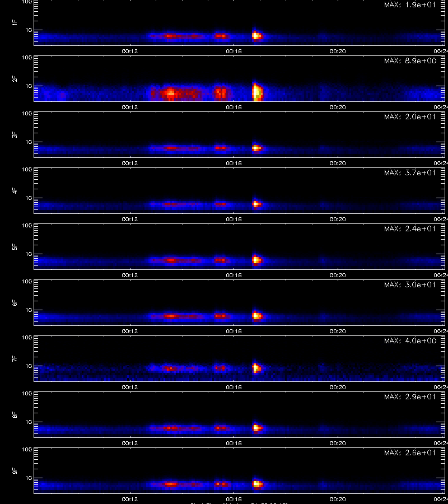Click the 00:16 tick label under panel 5F
The width and height of the screenshot is (448, 504).
tap(234, 275)
